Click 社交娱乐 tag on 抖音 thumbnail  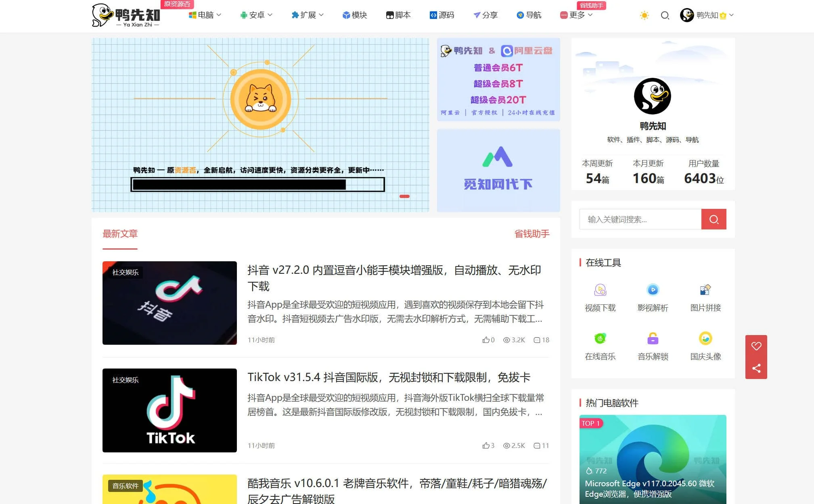(x=126, y=273)
